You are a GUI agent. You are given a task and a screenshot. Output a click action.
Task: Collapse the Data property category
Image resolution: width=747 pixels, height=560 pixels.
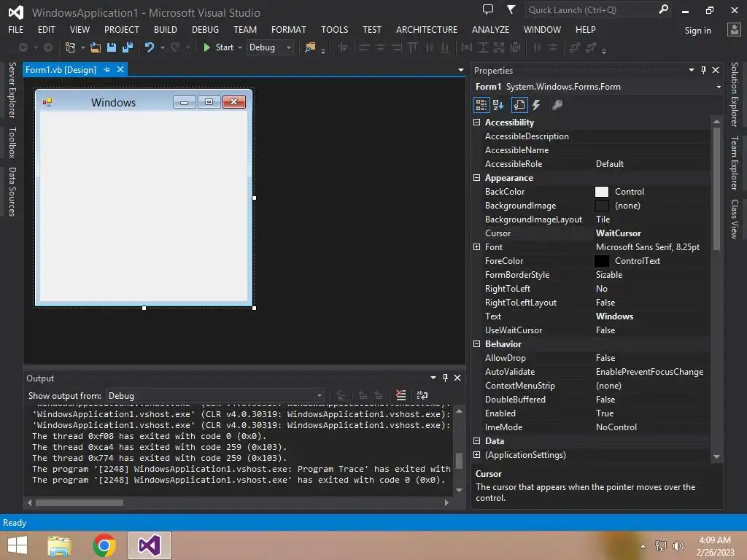[x=476, y=441]
